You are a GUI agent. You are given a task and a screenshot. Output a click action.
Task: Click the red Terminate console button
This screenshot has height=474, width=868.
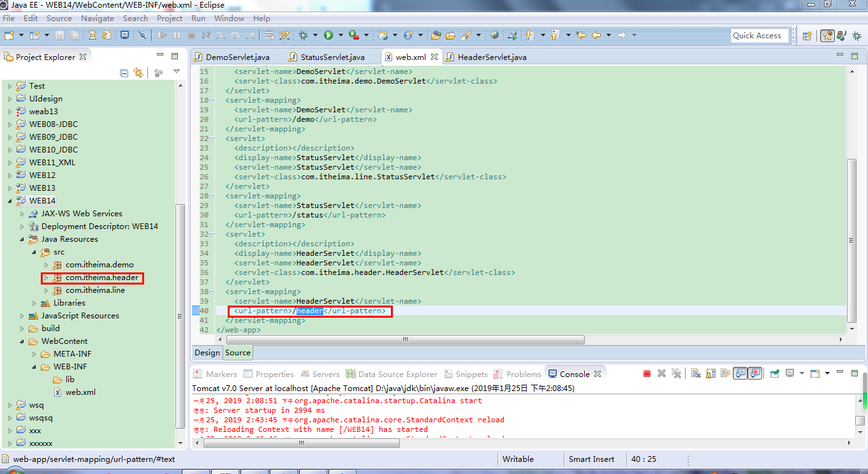pos(647,374)
